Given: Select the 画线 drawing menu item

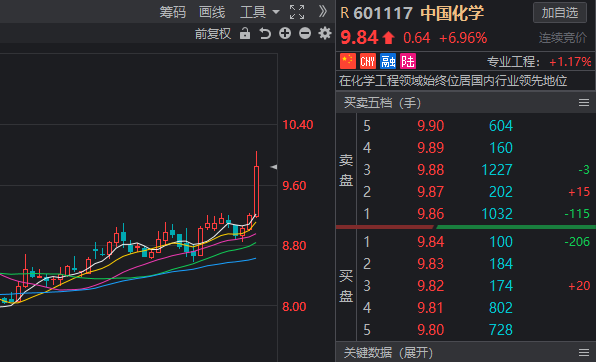Looking at the screenshot, I should (212, 12).
